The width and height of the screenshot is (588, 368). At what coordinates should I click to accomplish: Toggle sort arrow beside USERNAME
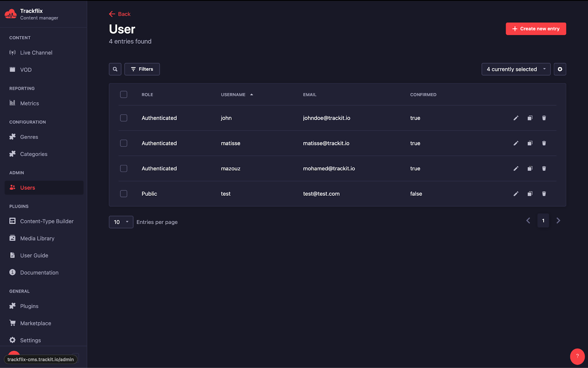251,95
